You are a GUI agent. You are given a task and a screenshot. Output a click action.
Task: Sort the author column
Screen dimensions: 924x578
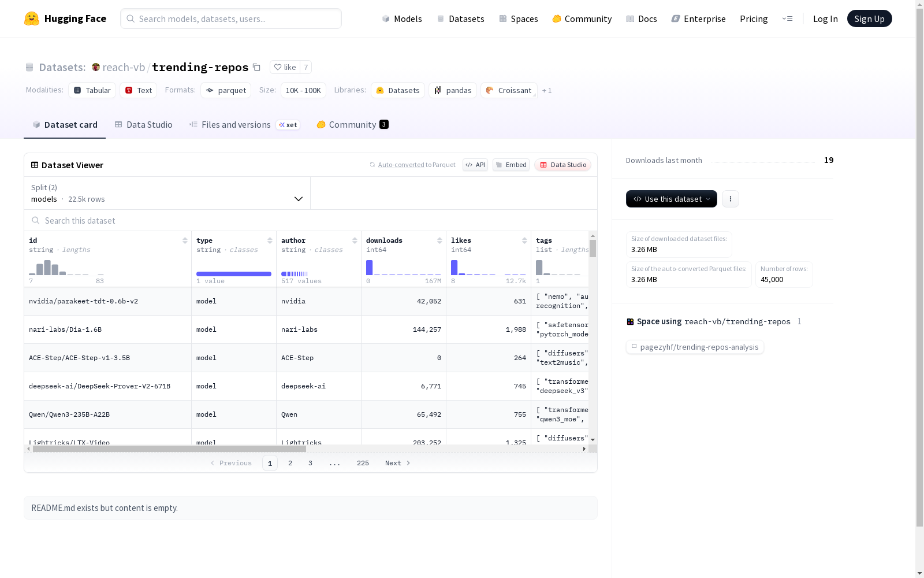(x=355, y=240)
